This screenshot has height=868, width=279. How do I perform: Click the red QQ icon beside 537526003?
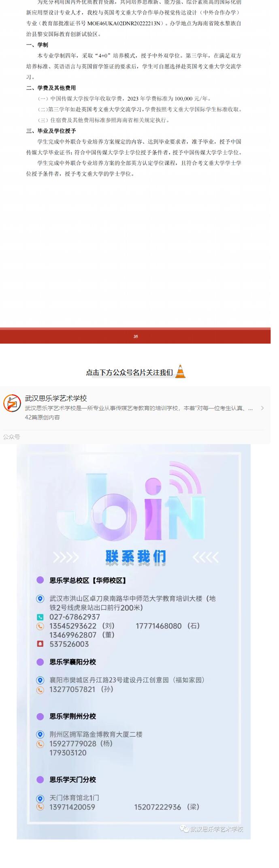tap(40, 644)
